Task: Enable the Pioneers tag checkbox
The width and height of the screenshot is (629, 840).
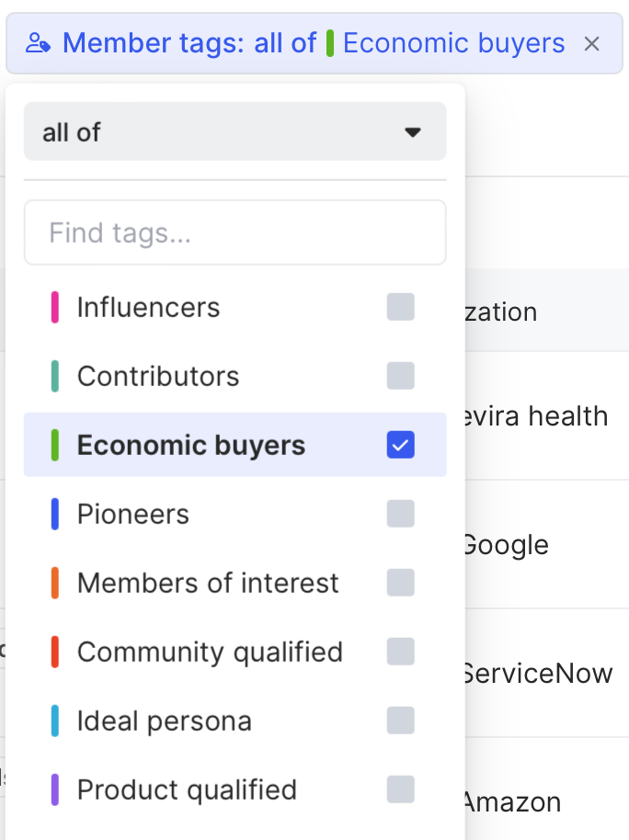Action: click(x=401, y=514)
